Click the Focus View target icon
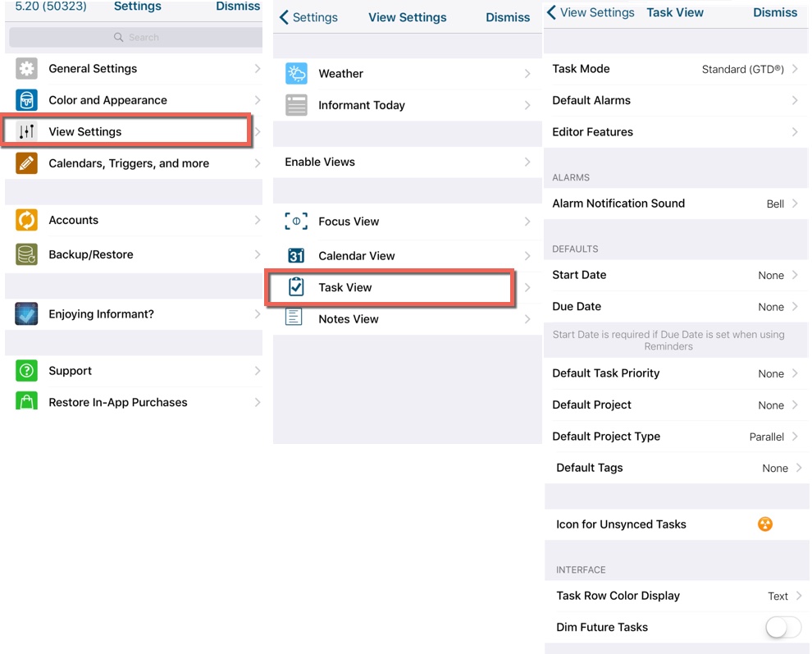Image resolution: width=812 pixels, height=654 pixels. pos(296,222)
